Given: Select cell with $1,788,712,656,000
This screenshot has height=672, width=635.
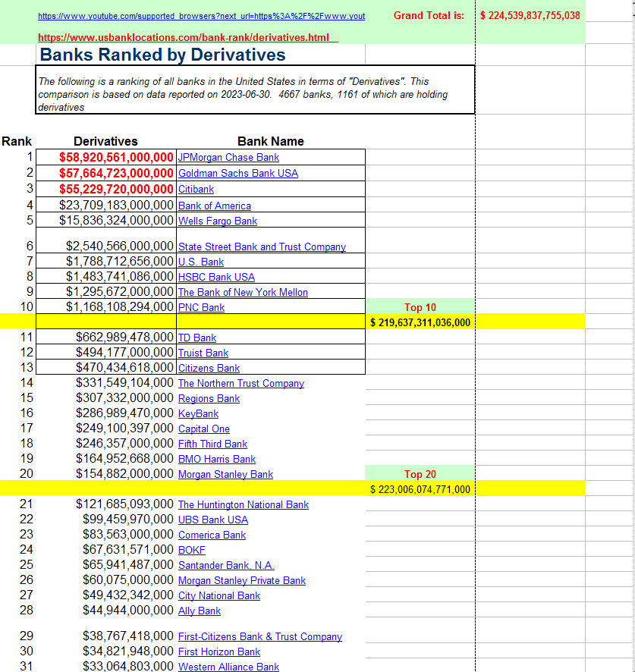Looking at the screenshot, I should pos(106,261).
